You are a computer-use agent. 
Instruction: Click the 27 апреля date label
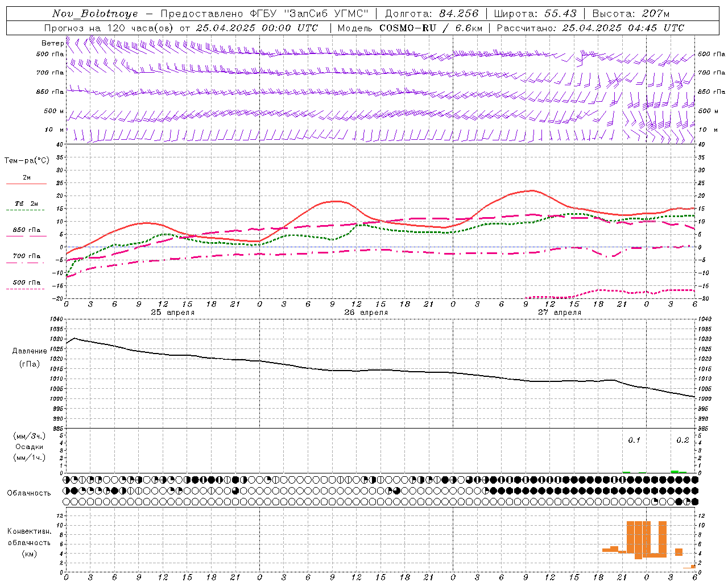[560, 313]
